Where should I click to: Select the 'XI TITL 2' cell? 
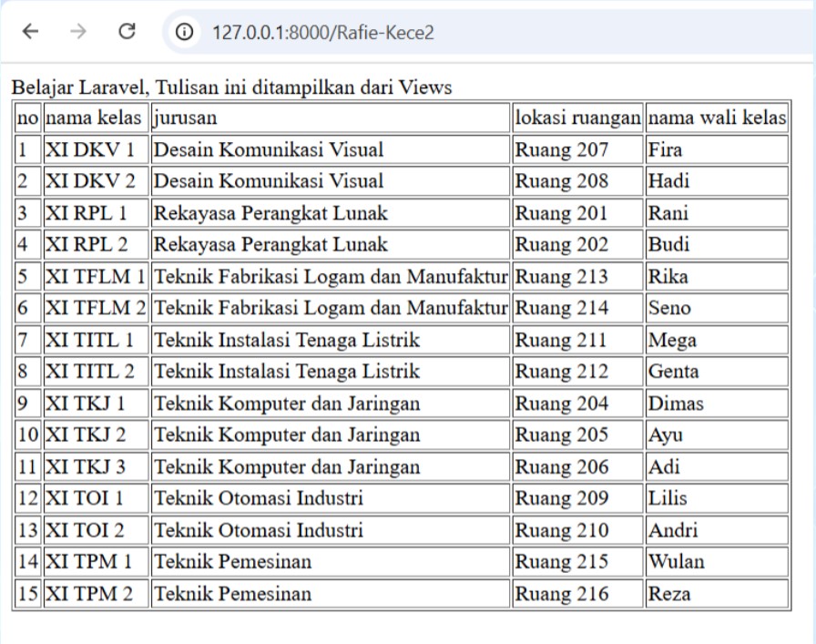[96, 372]
